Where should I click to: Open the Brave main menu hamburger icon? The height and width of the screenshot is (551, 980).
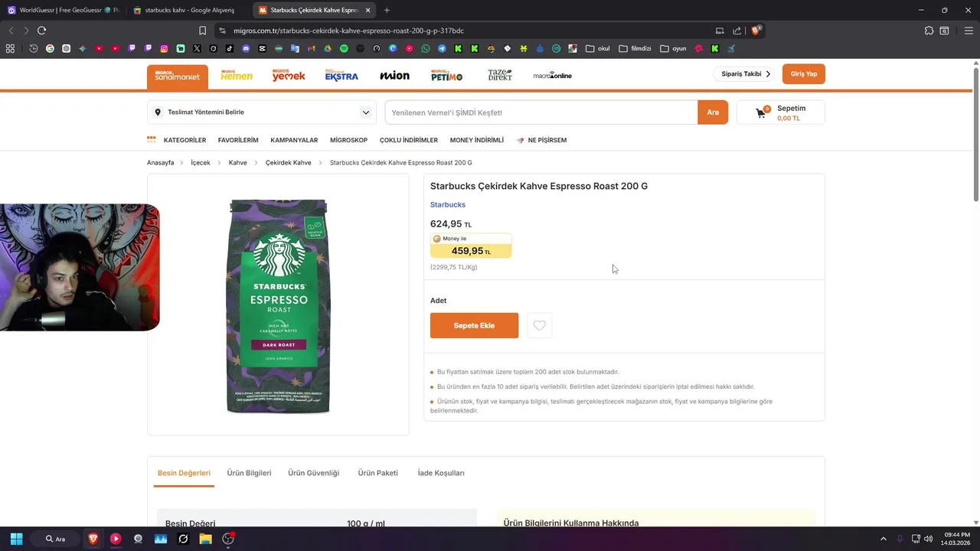pos(969,31)
